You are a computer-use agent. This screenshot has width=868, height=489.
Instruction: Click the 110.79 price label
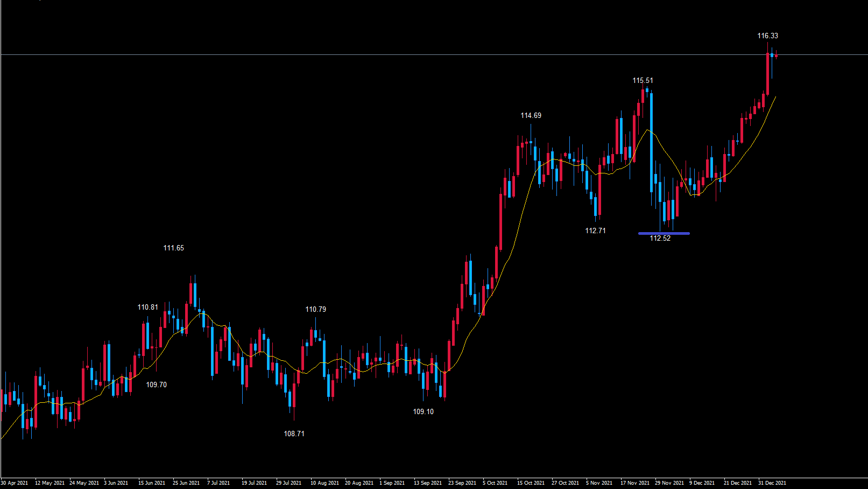pyautogui.click(x=315, y=310)
